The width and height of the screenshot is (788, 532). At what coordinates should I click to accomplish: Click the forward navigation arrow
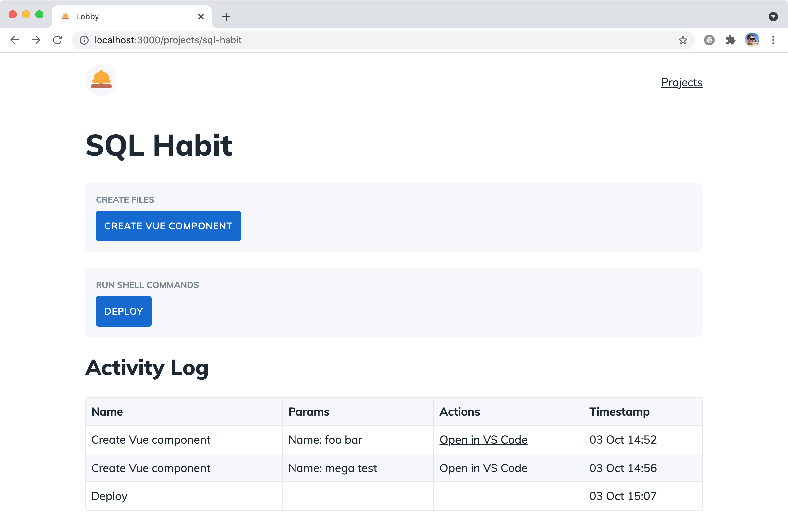36,40
